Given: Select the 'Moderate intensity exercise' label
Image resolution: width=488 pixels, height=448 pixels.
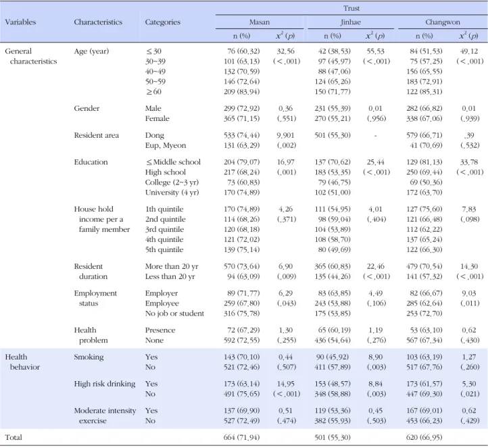Looking at the screenshot, I should 105,416.
